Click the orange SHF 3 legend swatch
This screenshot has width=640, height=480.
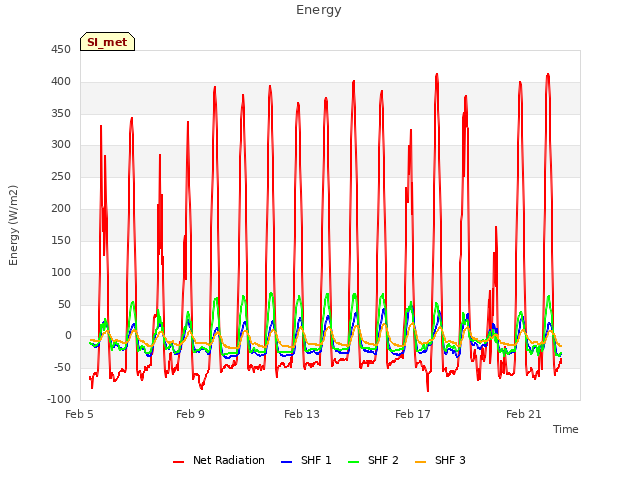tap(420, 462)
